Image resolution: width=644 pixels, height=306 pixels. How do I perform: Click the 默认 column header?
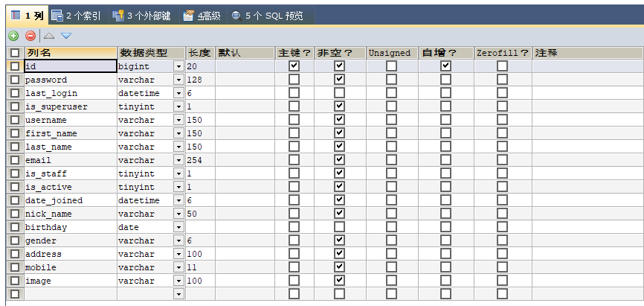245,53
